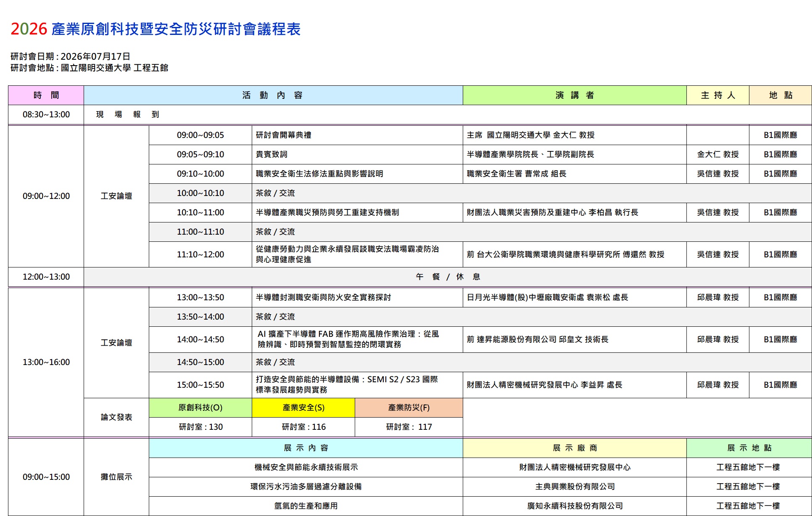
Task: Click the 演講者 column header
Action: click(x=575, y=95)
